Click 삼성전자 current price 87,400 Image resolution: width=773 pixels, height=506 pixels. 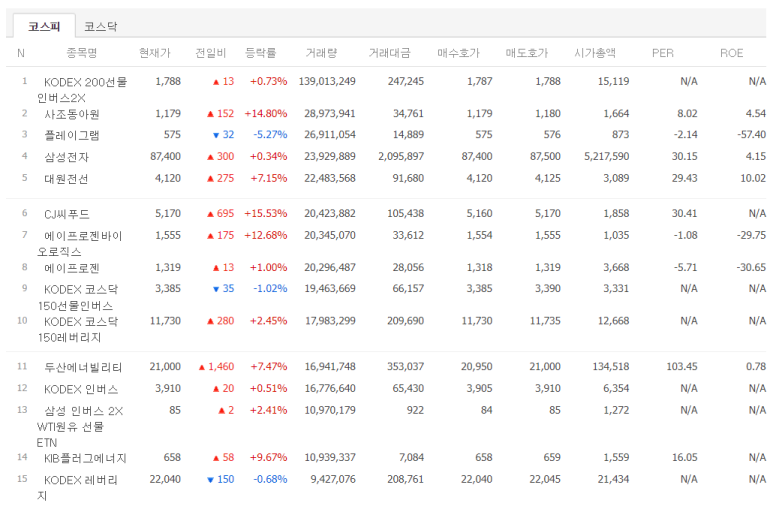point(165,156)
